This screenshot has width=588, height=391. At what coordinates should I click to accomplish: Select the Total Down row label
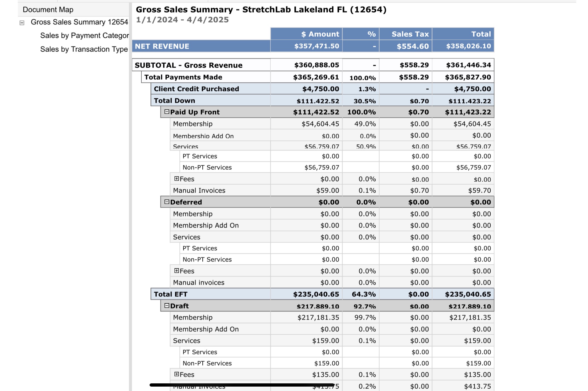[x=174, y=101]
